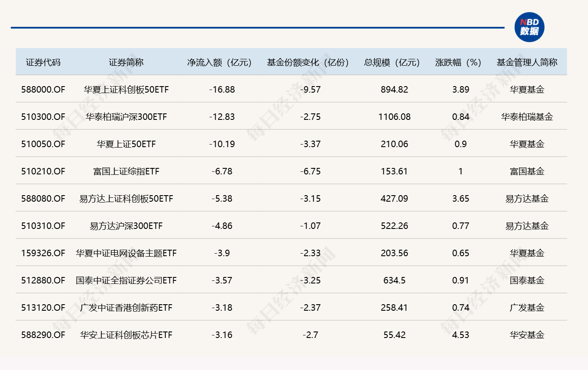Click fund manager 华泰柏瑞基金

(x=527, y=117)
